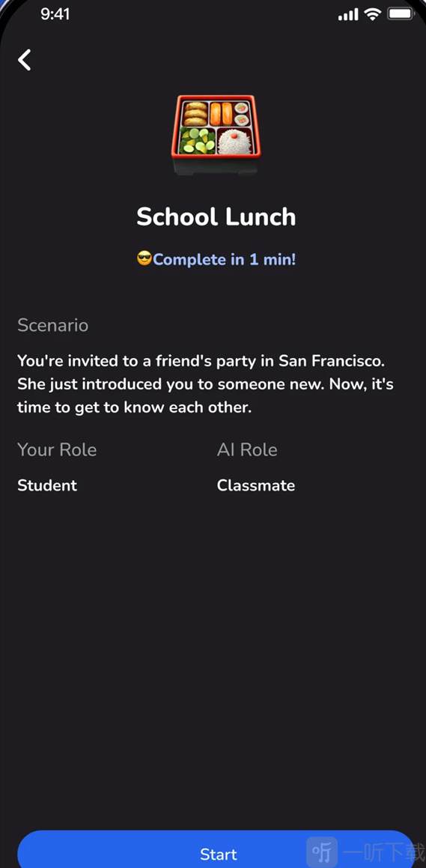Go back using the left arrow

[x=25, y=60]
